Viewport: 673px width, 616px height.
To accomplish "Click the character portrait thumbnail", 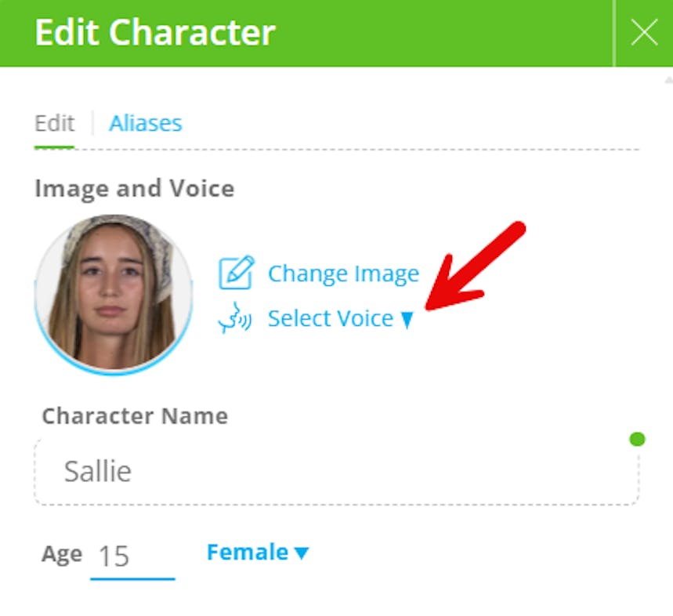I will (x=114, y=294).
